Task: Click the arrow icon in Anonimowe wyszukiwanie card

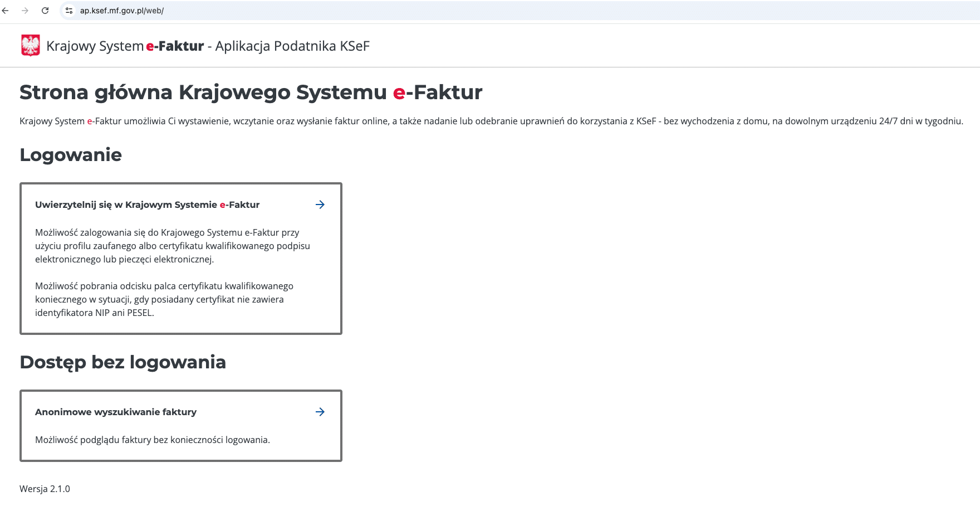Action: pos(320,412)
